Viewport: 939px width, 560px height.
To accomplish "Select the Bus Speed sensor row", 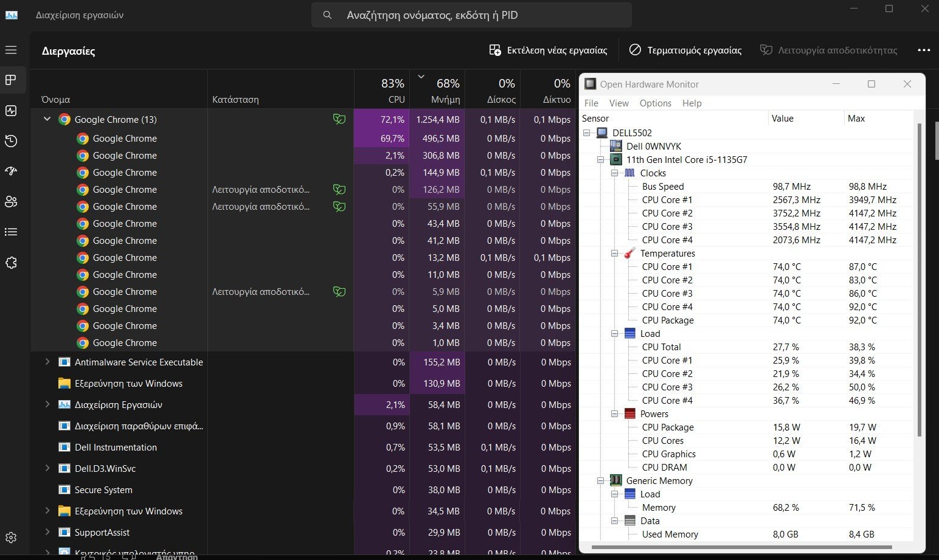I will [x=748, y=186].
